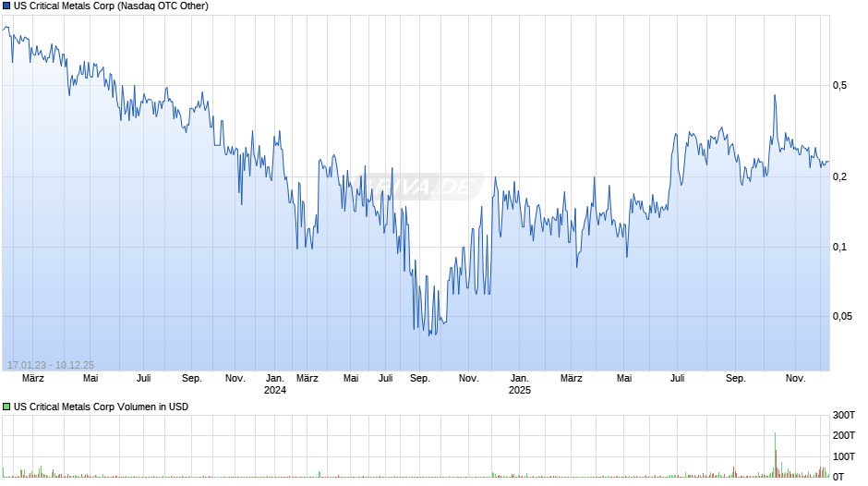The height and width of the screenshot is (486, 868).
Task: Click the '0,2' price axis label
Action: click(839, 176)
